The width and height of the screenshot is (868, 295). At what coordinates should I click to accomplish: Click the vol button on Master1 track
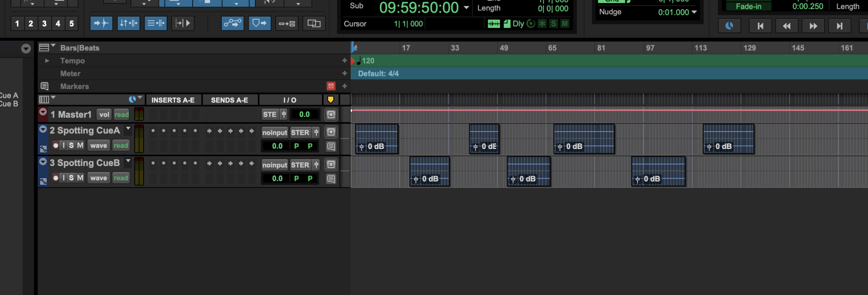(x=104, y=114)
